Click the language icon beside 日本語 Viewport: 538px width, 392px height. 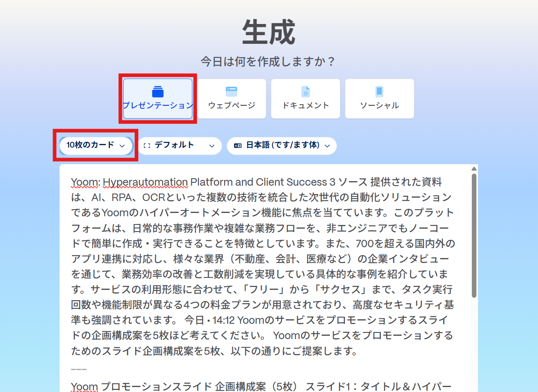238,146
